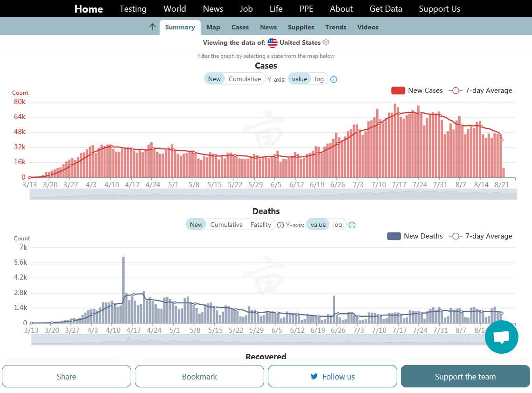Click the info icon after Fatality option
The image size is (532, 393).
tap(280, 225)
